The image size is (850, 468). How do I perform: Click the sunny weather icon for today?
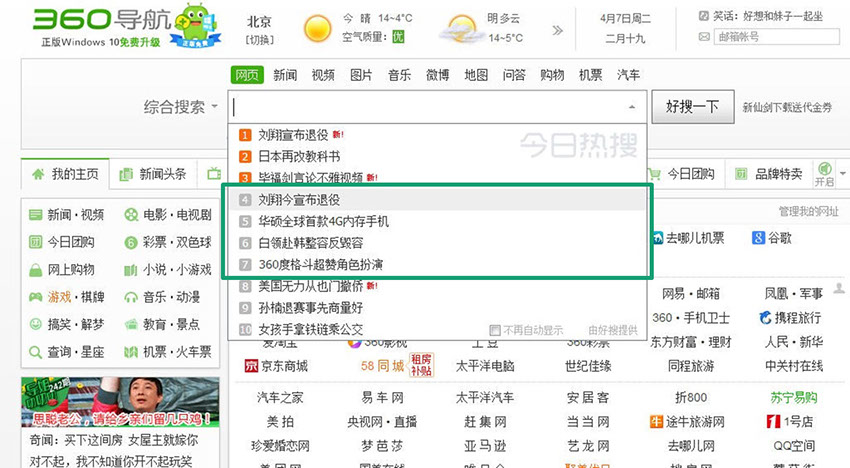[x=317, y=27]
